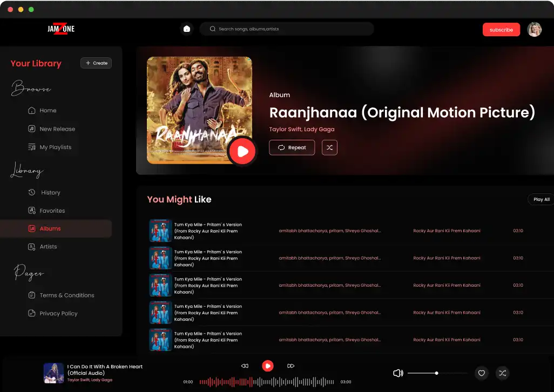Click the second Tum Kya Mile song title
This screenshot has height=392, width=554.
pyautogui.click(x=208, y=258)
